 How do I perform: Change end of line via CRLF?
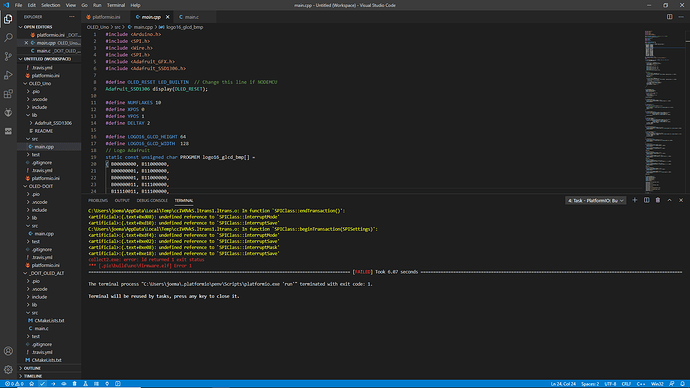(x=626, y=384)
